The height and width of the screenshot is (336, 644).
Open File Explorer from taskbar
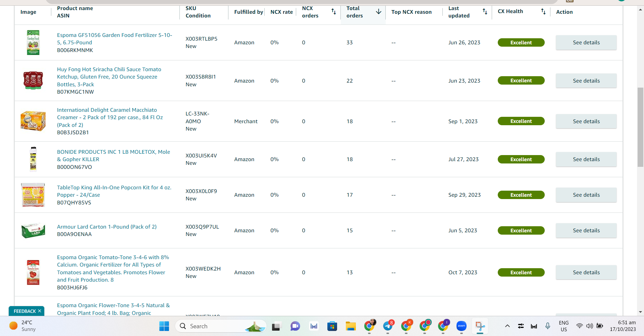click(351, 326)
